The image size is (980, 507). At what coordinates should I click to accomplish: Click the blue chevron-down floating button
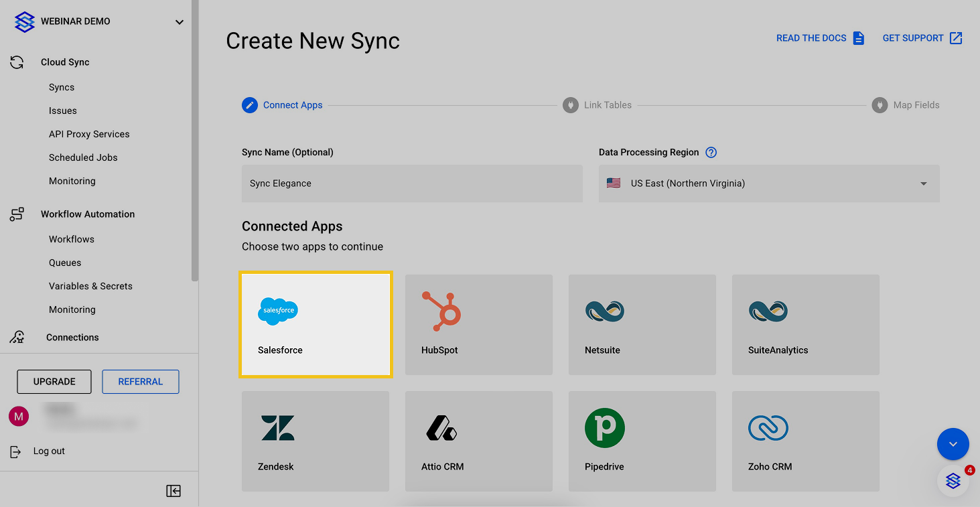[953, 444]
